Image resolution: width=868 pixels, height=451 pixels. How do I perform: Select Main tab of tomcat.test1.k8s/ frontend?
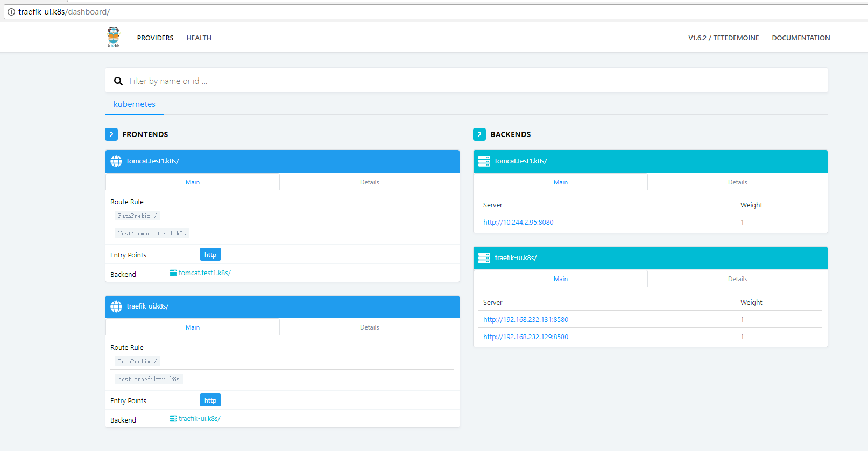click(x=193, y=182)
